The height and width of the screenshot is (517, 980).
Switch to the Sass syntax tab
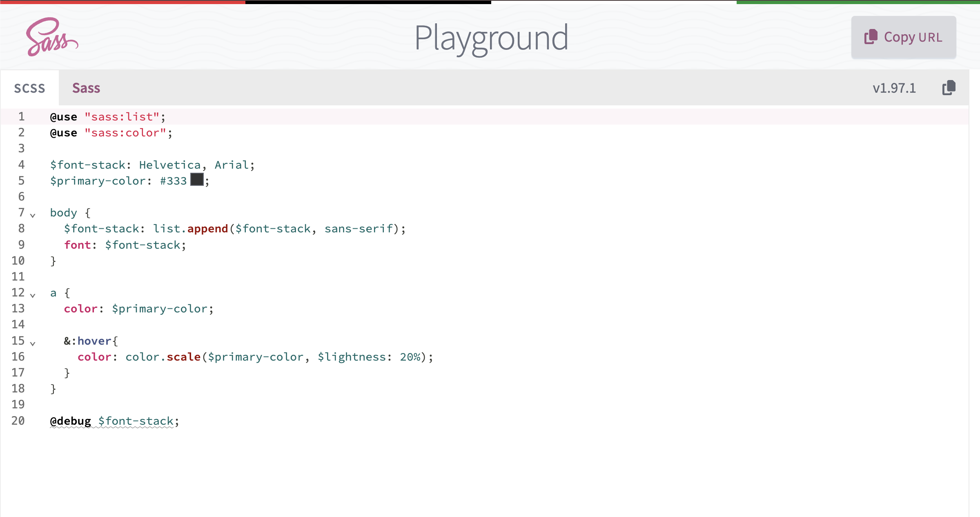coord(86,88)
